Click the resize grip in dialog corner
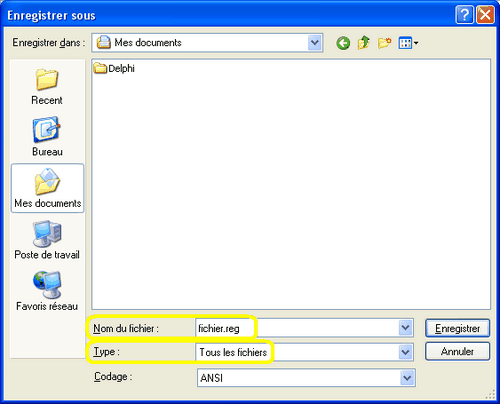Screen dimensions: 500x404 [x=491, y=394]
